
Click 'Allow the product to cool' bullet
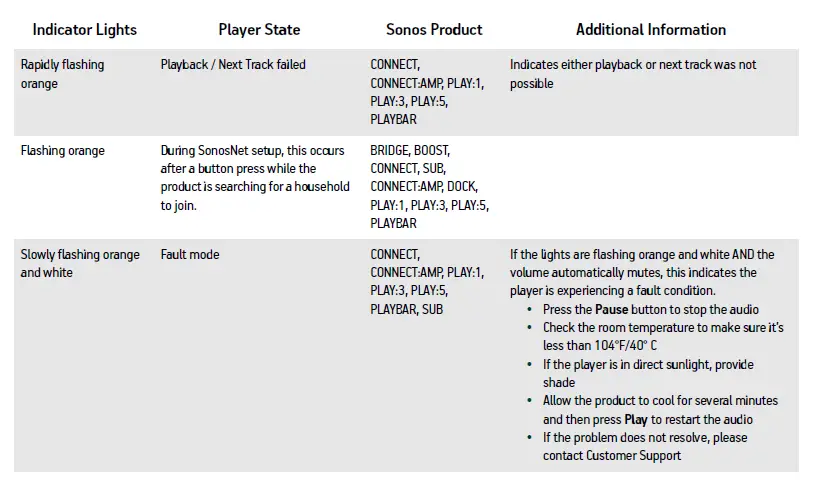[659, 401]
